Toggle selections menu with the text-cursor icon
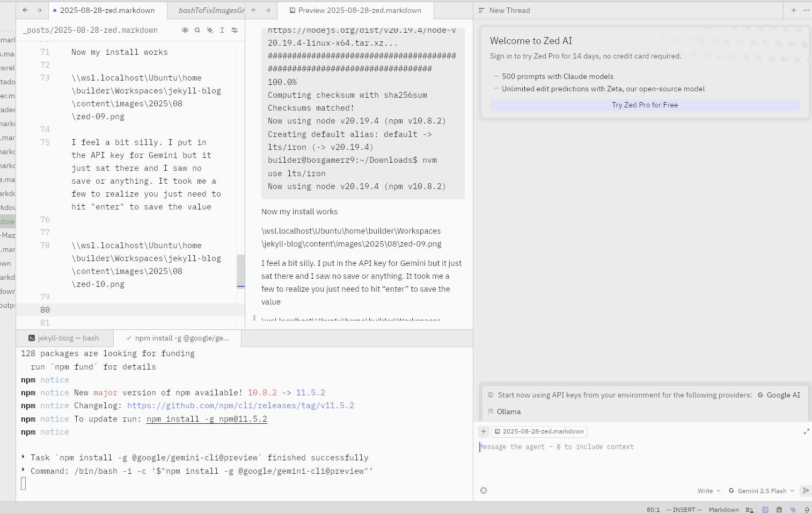Screen dimensions: 812x513 (222, 30)
